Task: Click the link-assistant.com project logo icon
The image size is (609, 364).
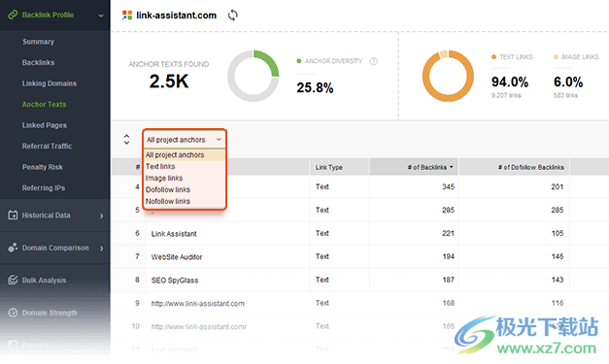Action: 127,16
